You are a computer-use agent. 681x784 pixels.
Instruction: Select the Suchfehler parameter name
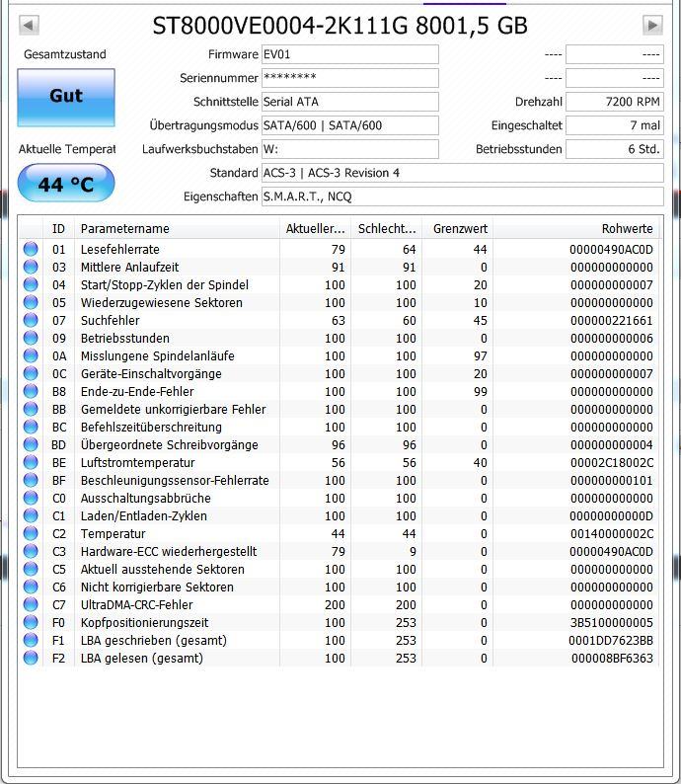(110, 320)
